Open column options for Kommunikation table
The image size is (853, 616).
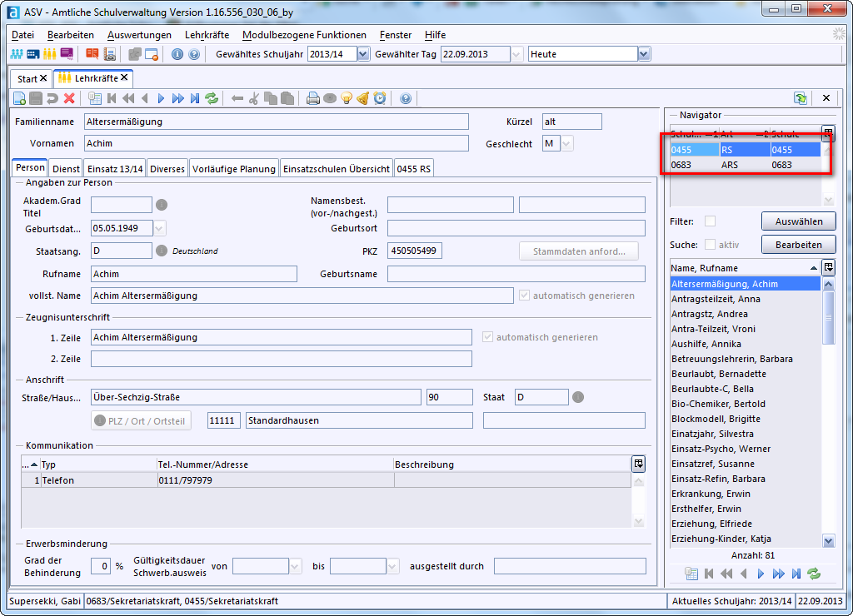coord(639,464)
